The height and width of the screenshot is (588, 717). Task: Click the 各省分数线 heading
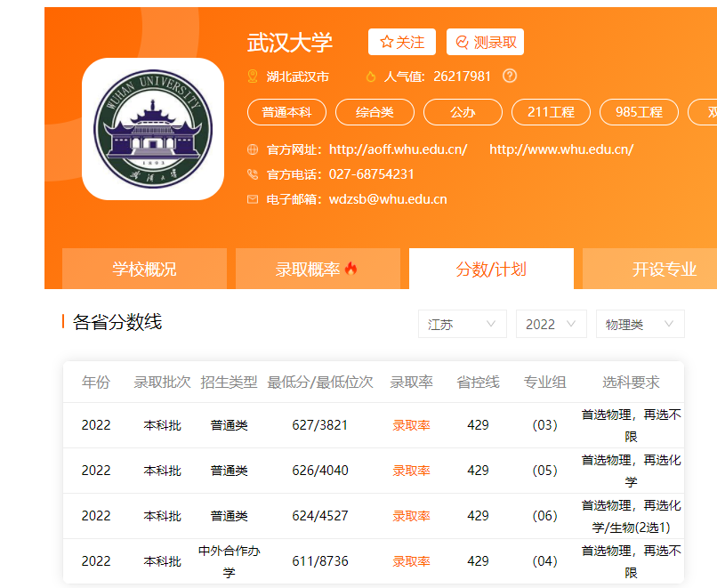click(117, 322)
